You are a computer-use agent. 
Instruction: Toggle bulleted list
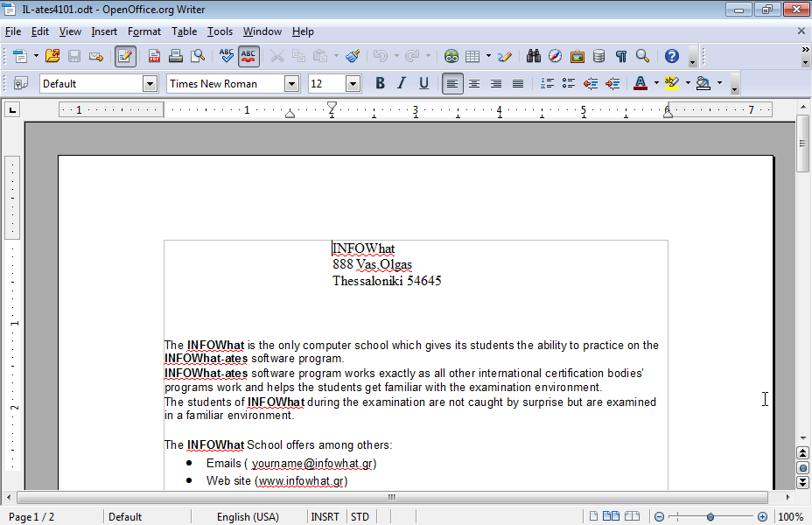[x=569, y=83]
